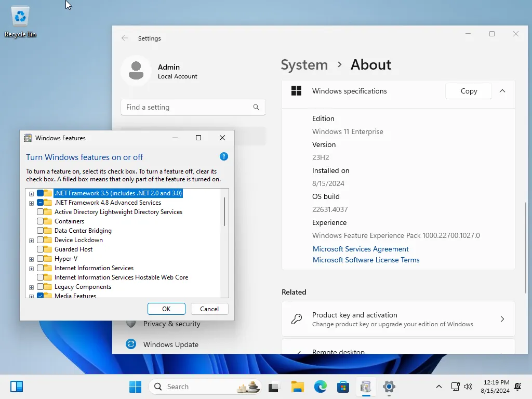This screenshot has width=532, height=399.
Task: Launch Microsoft Edge from the taskbar
Action: 320,387
